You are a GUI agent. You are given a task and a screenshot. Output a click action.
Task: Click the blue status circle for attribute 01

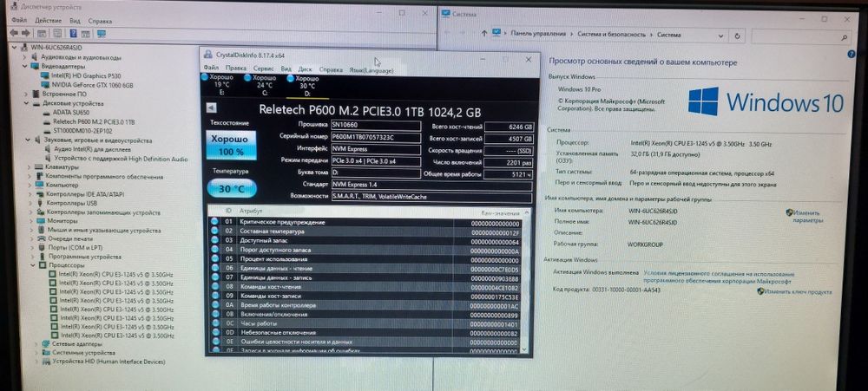click(x=214, y=222)
